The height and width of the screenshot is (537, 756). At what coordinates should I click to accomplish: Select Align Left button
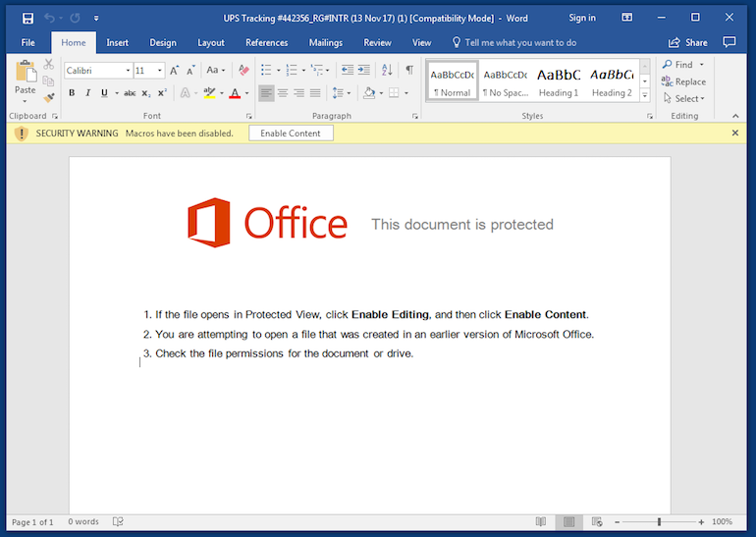[266, 93]
